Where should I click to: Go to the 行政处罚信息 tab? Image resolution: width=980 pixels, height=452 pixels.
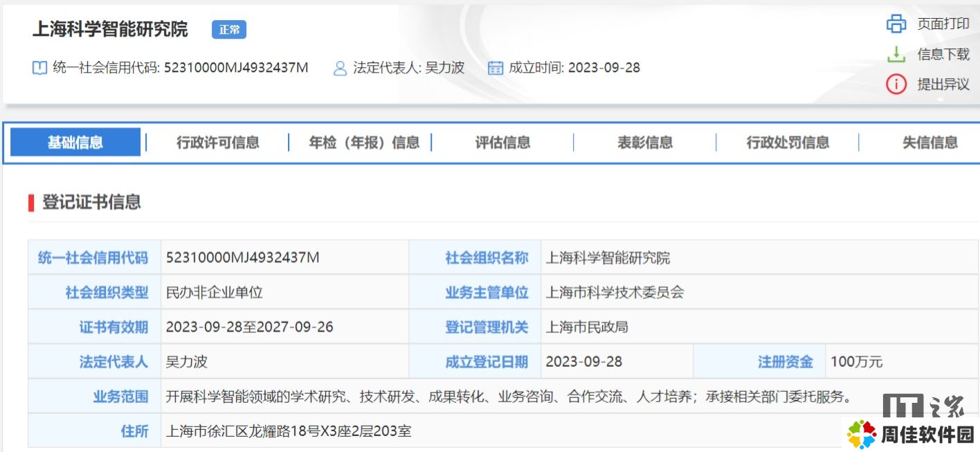click(x=788, y=143)
